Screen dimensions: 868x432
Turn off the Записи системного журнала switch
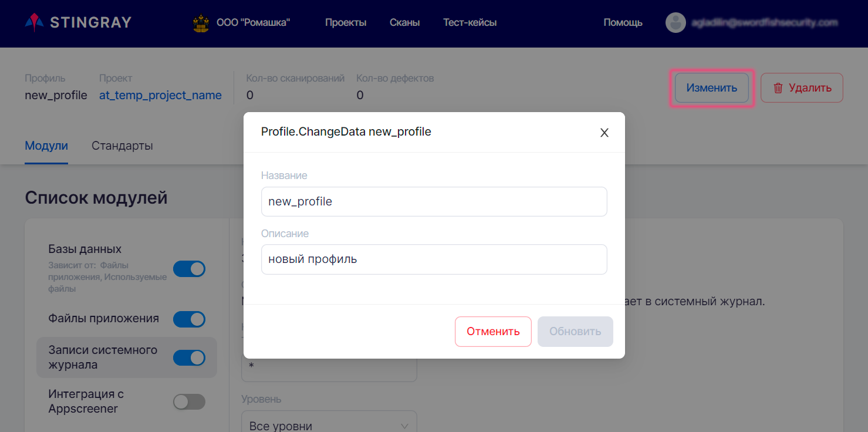(x=189, y=357)
